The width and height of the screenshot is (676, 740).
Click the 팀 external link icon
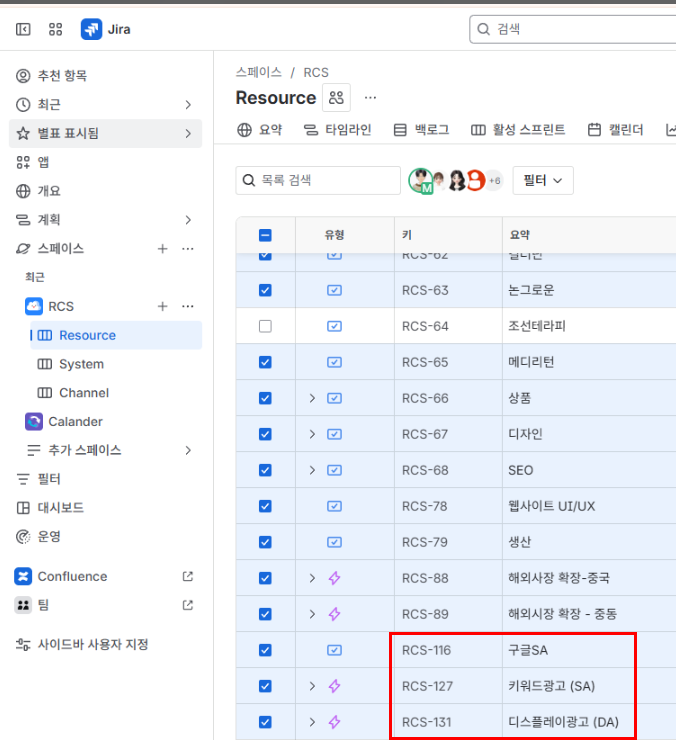(x=187, y=605)
